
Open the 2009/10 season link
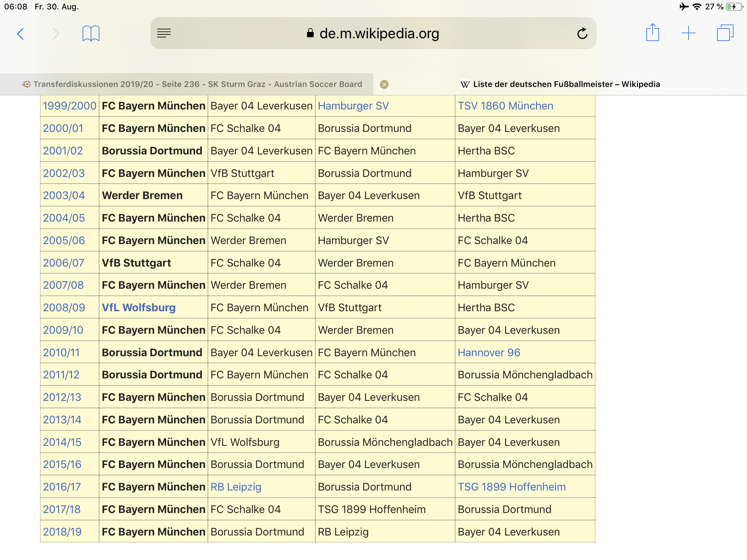(x=63, y=330)
